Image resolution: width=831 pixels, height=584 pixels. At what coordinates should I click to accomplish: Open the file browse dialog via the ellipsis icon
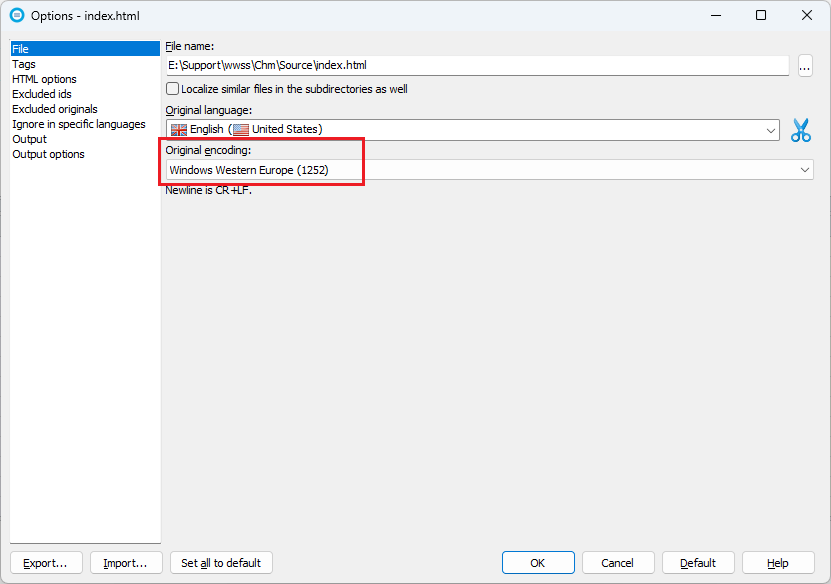(804, 65)
